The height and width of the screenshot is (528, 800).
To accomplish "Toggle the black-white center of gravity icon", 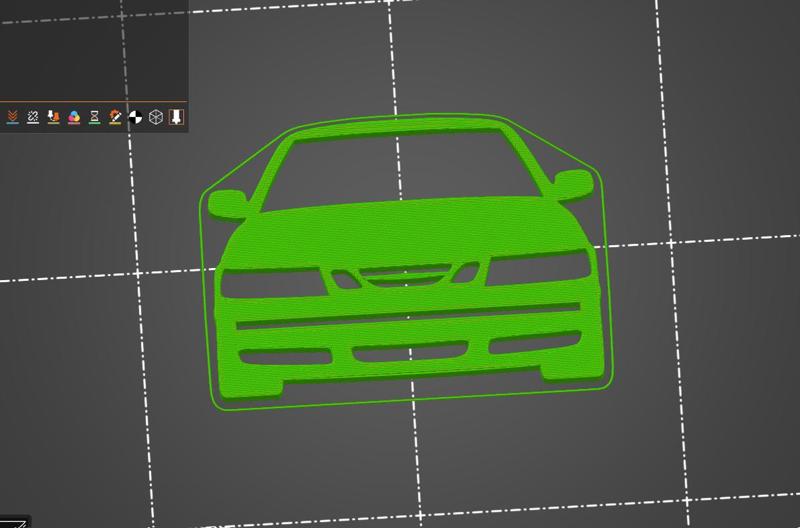I will [135, 117].
